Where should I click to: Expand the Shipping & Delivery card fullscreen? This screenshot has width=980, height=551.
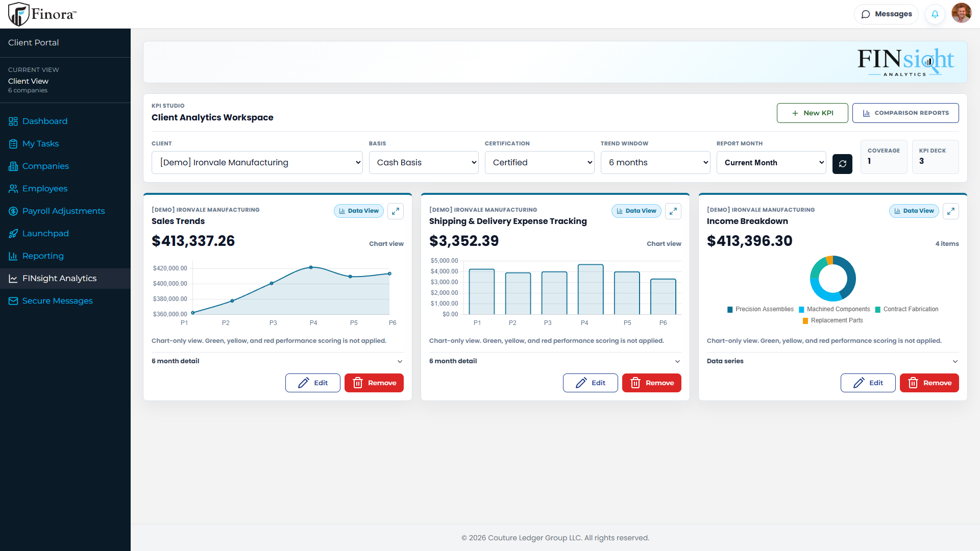pos(673,211)
